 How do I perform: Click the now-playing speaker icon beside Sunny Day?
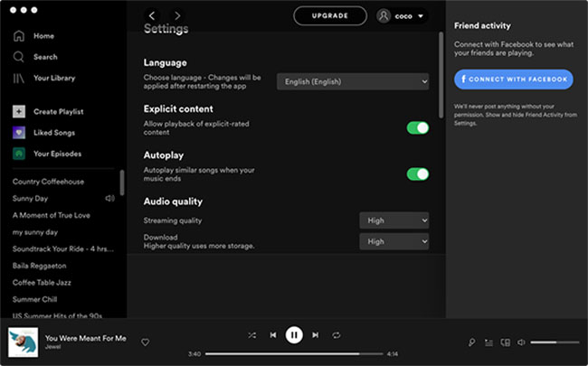click(x=109, y=198)
